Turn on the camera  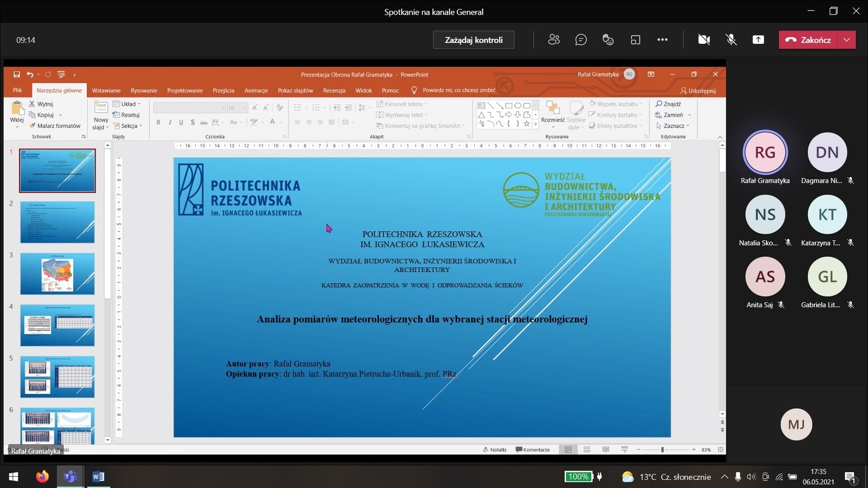click(704, 40)
